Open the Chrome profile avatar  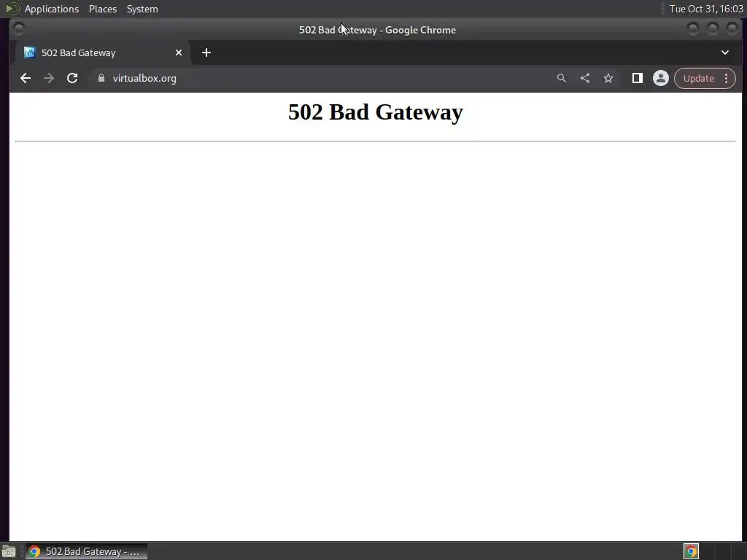click(x=661, y=78)
